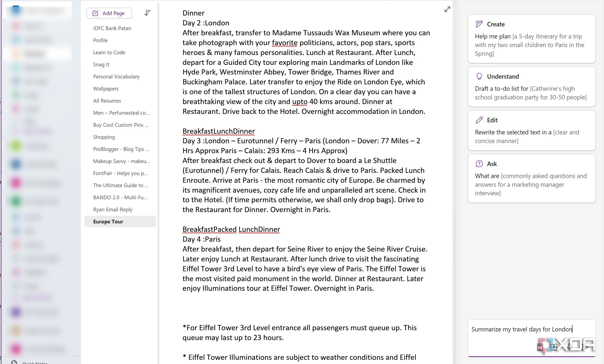This screenshot has width=604, height=364.
Task: Click the Add Page button
Action: point(109,13)
